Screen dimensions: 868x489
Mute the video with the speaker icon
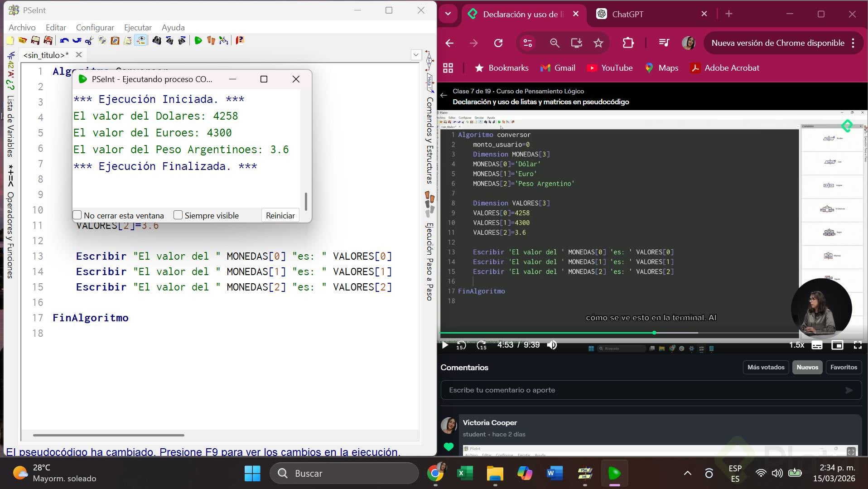tap(552, 345)
